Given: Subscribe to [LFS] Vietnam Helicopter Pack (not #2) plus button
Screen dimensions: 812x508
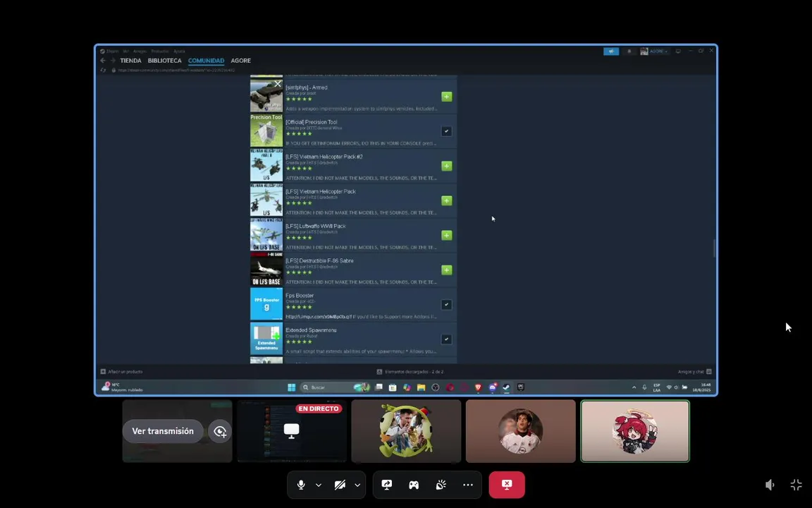Looking at the screenshot, I should pyautogui.click(x=446, y=200).
